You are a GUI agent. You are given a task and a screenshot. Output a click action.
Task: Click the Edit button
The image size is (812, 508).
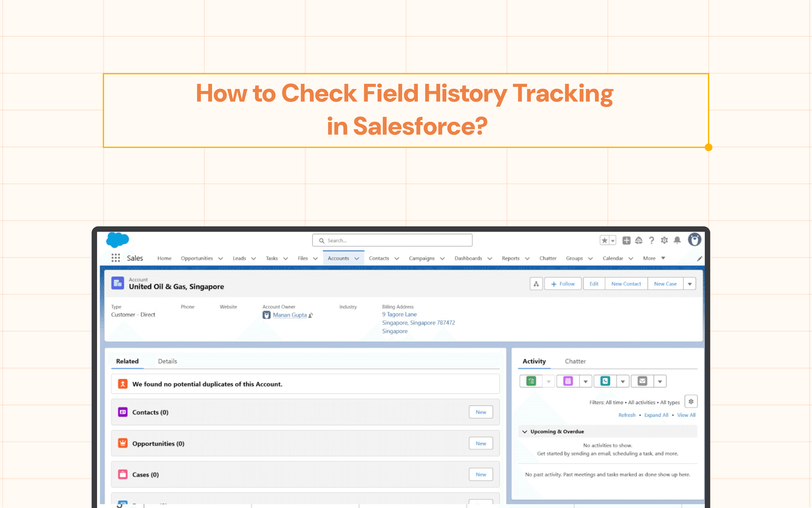[594, 284]
